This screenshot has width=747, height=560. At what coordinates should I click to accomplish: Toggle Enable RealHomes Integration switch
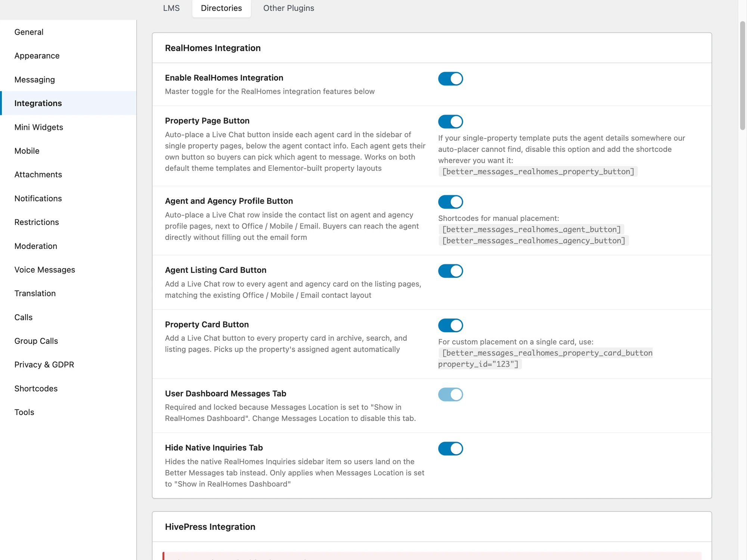(x=450, y=79)
